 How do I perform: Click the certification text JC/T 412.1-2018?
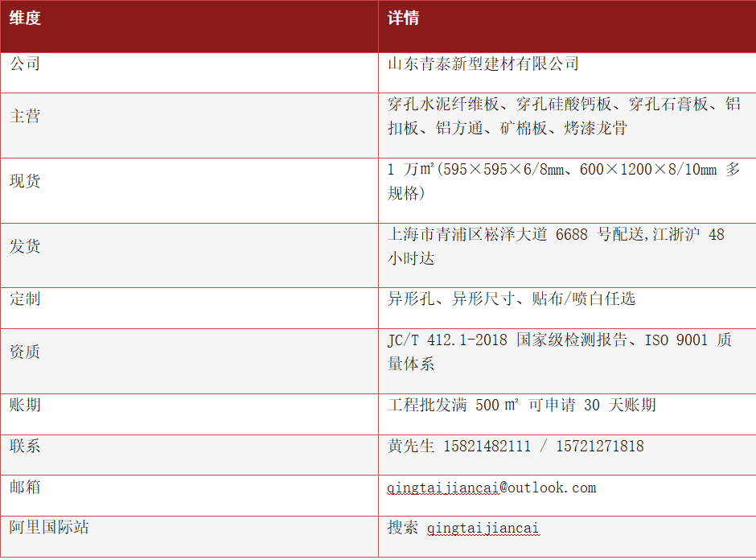(x=447, y=340)
